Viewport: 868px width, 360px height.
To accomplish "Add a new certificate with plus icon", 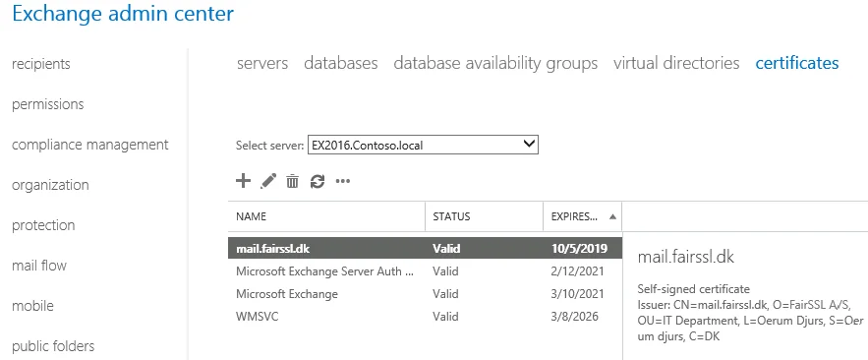I will pos(243,181).
